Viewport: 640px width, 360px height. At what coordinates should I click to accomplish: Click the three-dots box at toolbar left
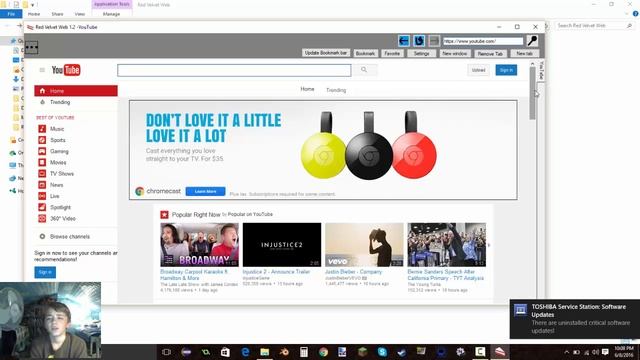click(31, 47)
